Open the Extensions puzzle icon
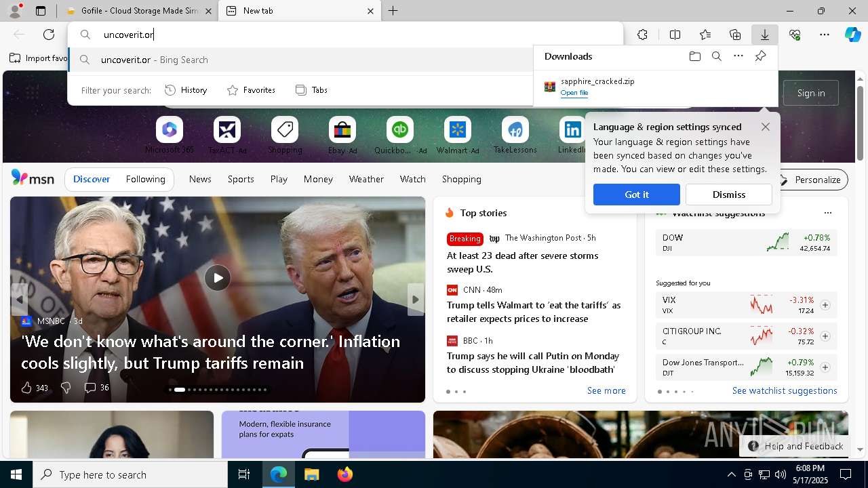This screenshot has width=868, height=488. 642,35
